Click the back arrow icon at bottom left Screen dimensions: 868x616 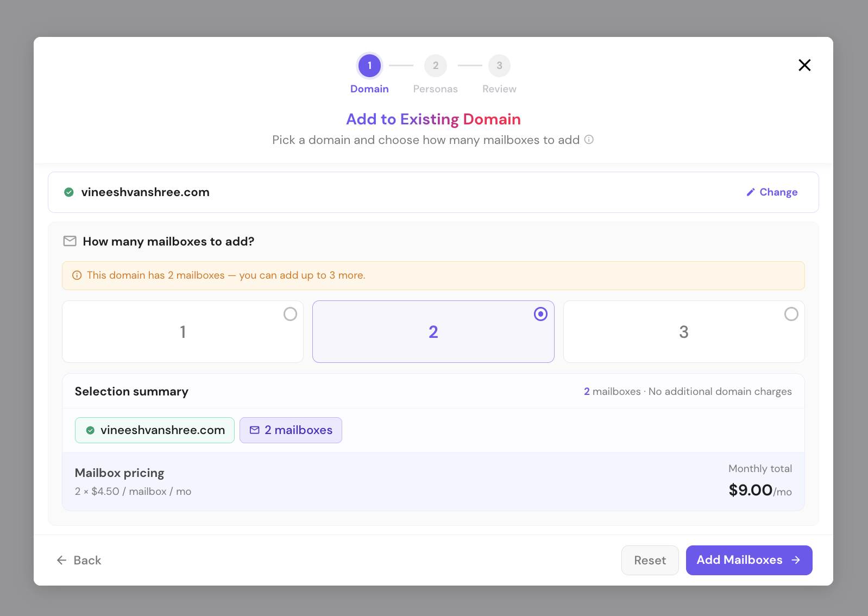(62, 560)
